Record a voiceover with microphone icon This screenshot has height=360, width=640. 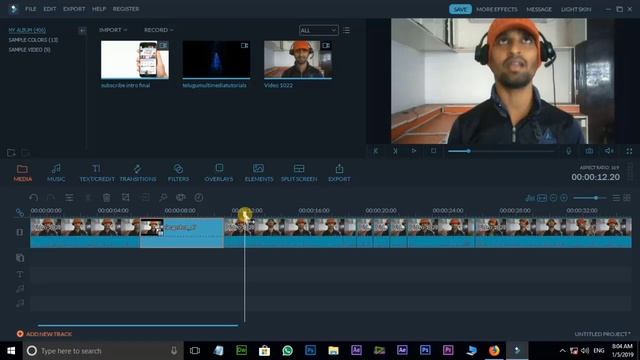[x=569, y=151]
